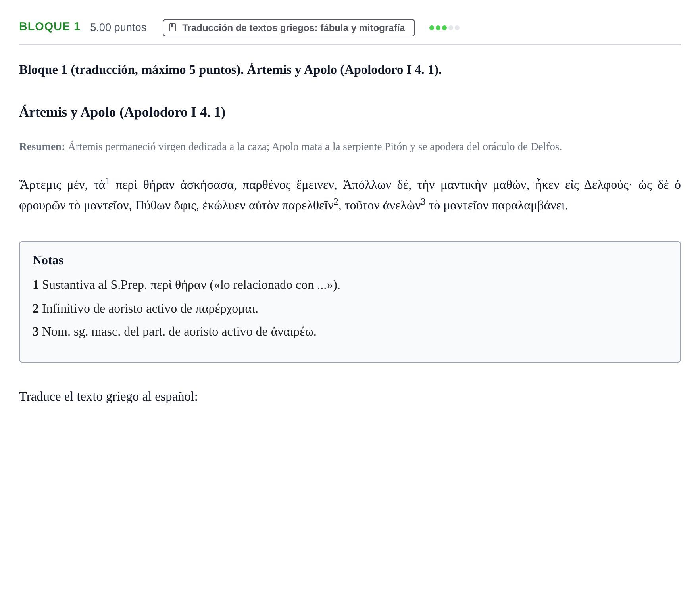The image size is (700, 591).
Task: Click note 3 'Nom. sg. masc. del part.'
Action: pyautogui.click(x=175, y=332)
